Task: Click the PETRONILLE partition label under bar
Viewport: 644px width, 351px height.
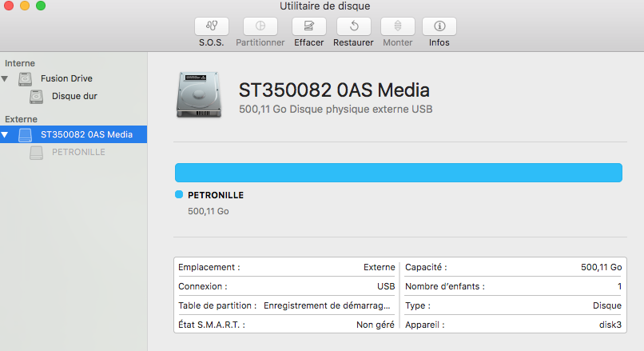Action: coord(215,195)
